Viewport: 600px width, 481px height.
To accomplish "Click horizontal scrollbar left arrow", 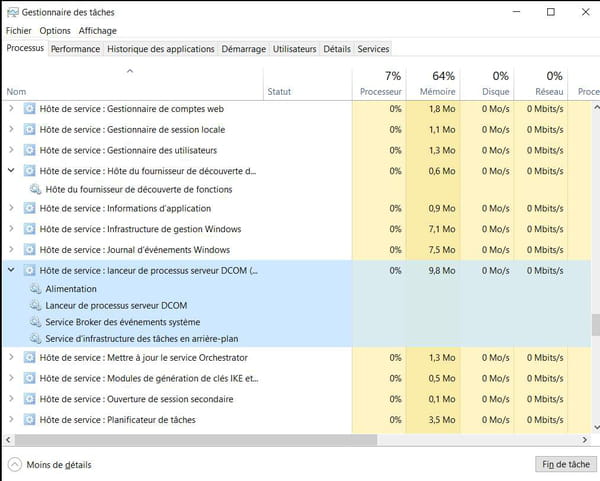I will pyautogui.click(x=8, y=440).
